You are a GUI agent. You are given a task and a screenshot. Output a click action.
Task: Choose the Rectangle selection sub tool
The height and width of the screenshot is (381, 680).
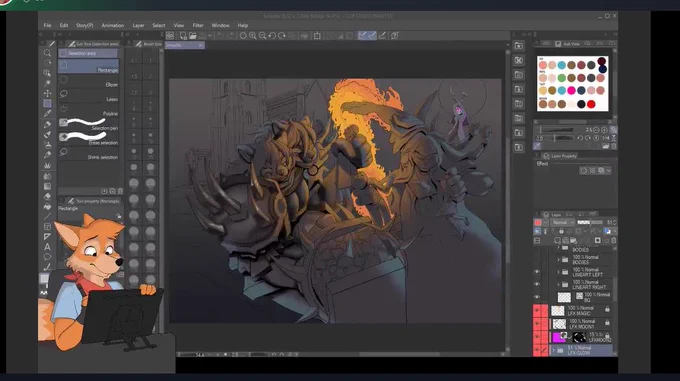tap(88, 66)
